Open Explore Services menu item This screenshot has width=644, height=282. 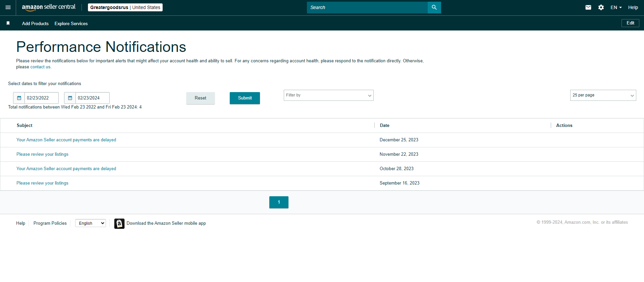(71, 23)
